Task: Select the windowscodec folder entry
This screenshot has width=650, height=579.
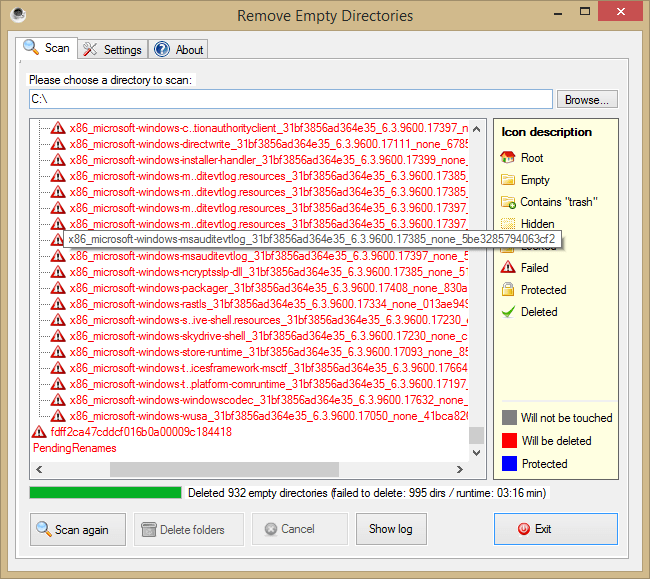Action: coord(269,400)
